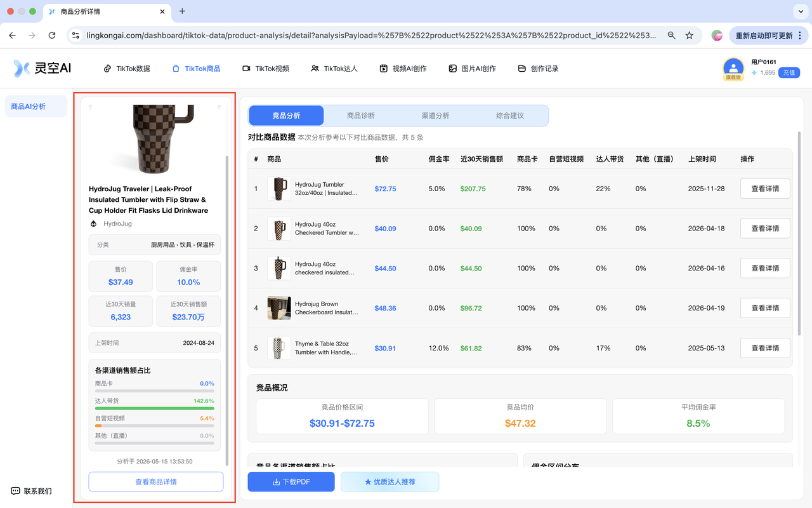
Task: Open the 视频AI创作 menu
Action: click(x=403, y=69)
